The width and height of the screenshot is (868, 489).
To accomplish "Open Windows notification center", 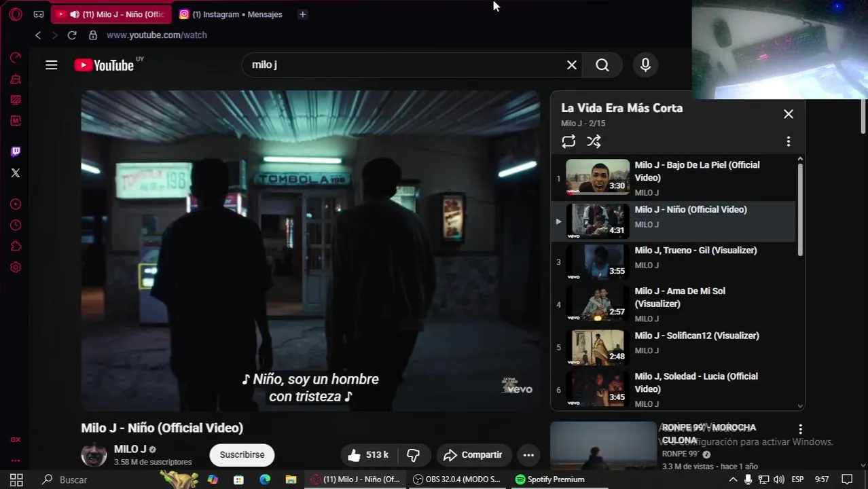I will [x=847, y=479].
